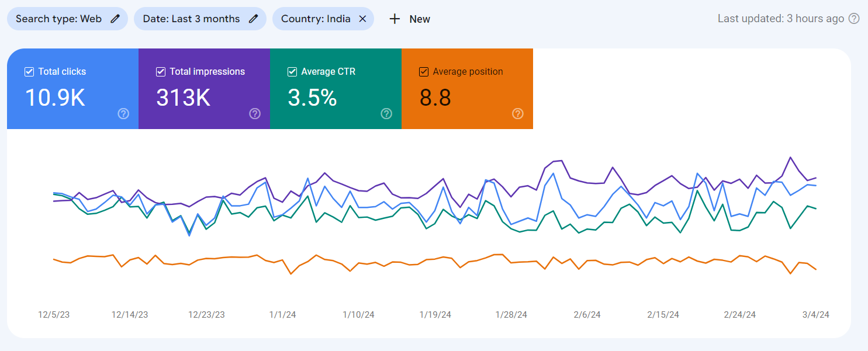The image size is (868, 351).
Task: Open Total impressions help tooltip icon
Action: click(x=255, y=114)
